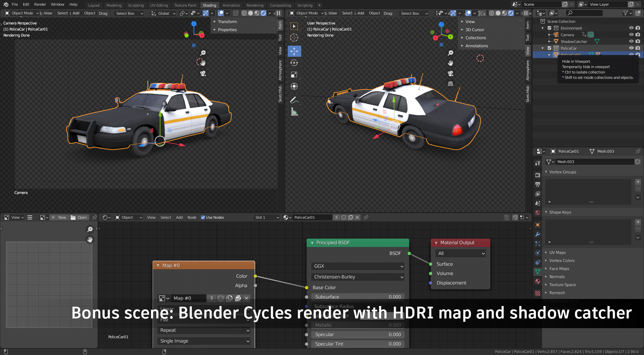Open the Modifier Properties wrench tab

click(538, 234)
